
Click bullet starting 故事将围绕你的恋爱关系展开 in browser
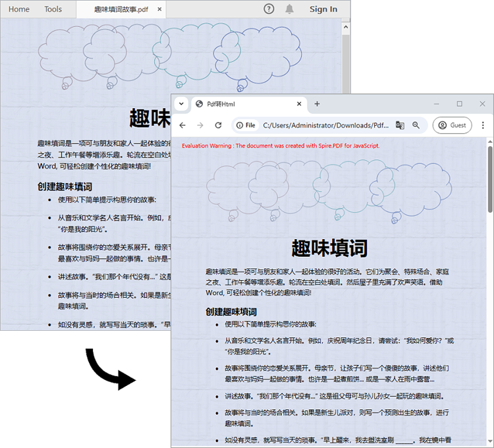click(337, 374)
